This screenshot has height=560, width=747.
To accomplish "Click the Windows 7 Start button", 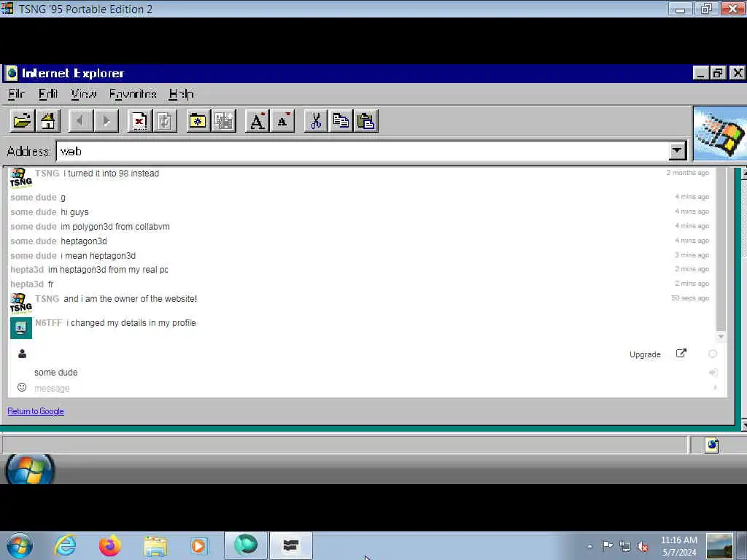I will point(20,545).
